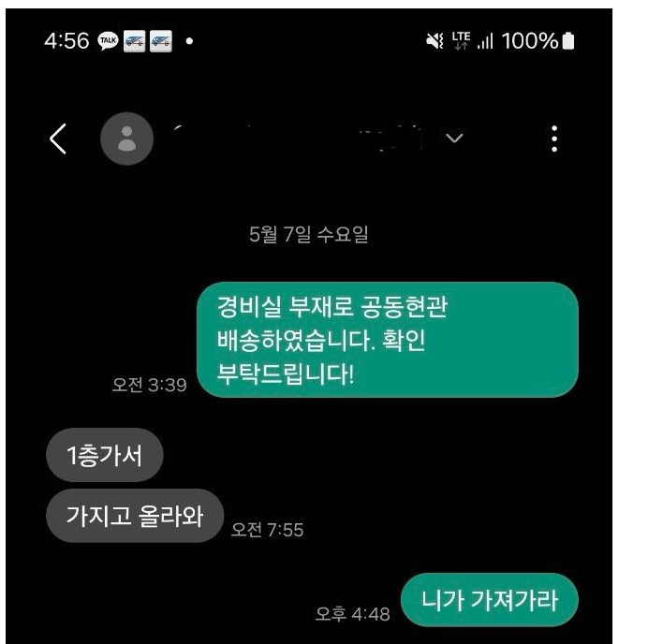This screenshot has width=663, height=644.
Task: Tap the 오후 4:48 timestamp
Action: [x=353, y=614]
